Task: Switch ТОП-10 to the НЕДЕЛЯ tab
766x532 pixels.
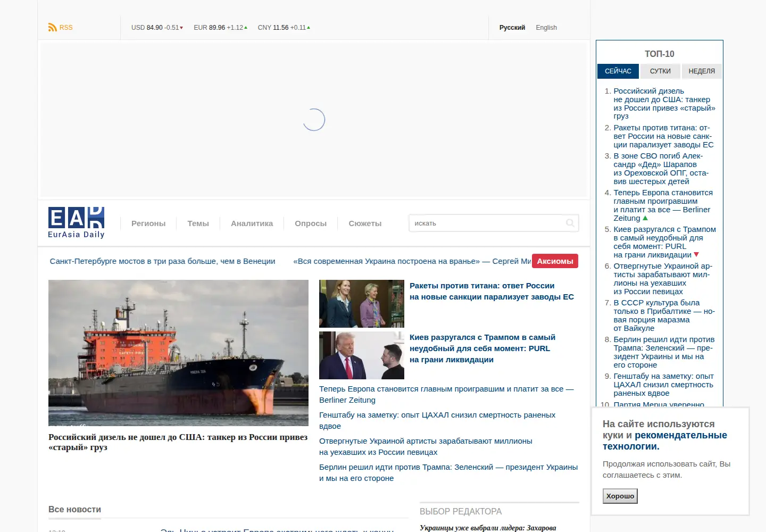Action: tap(702, 71)
